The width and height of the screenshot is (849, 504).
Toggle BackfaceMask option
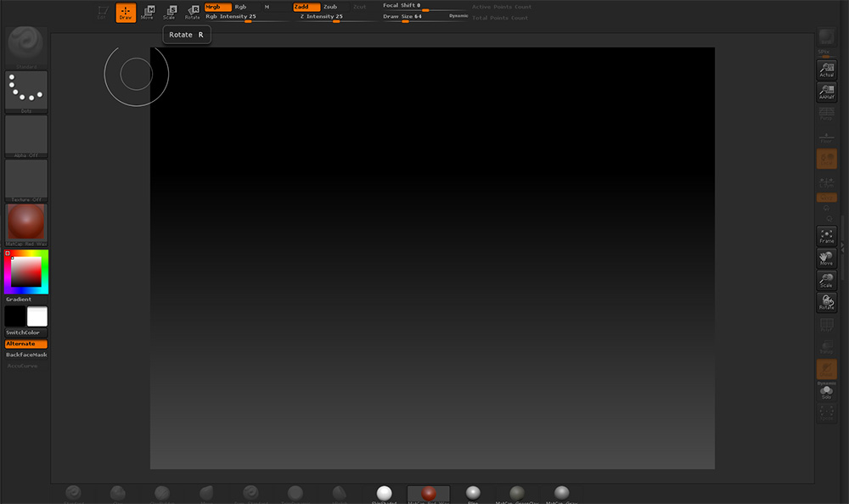coord(26,356)
